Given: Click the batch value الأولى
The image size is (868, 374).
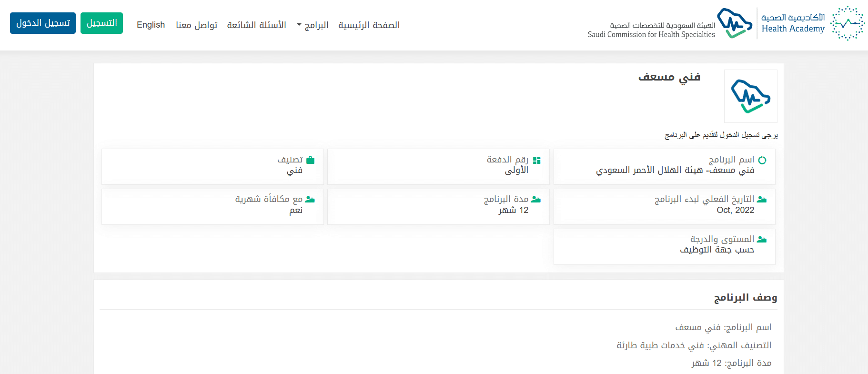Looking at the screenshot, I should (517, 171).
